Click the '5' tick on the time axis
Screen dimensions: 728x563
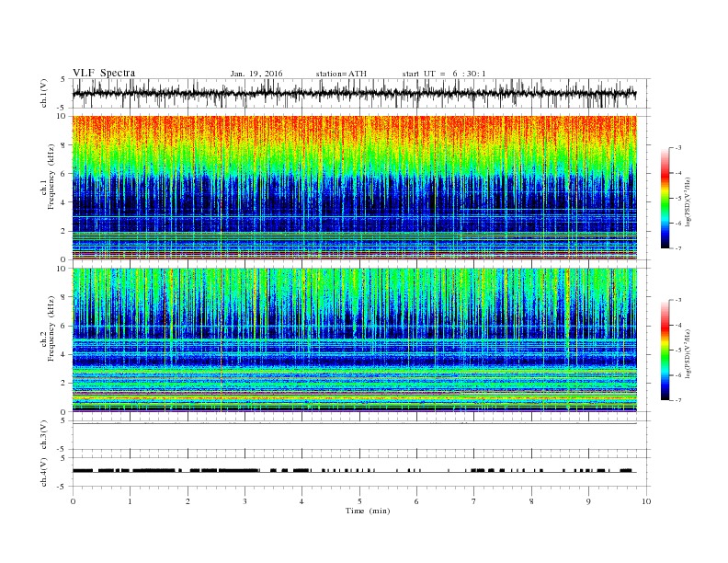click(x=359, y=501)
